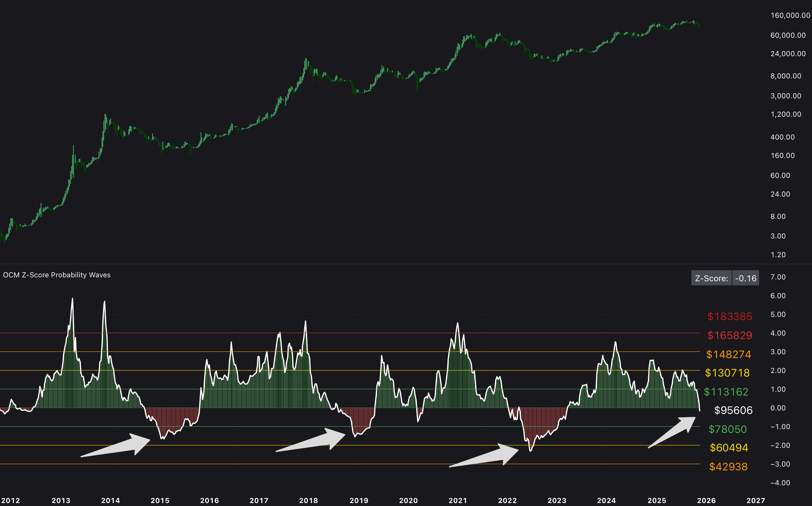Click the white $95606 current price label
The width and height of the screenshot is (812, 506).
[733, 410]
